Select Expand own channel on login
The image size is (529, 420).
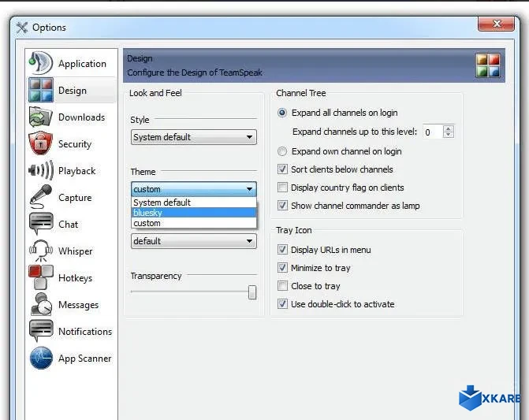282,151
